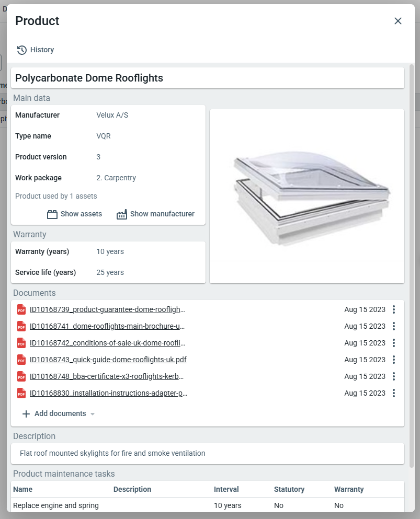Edit the Polycarbonate Dome Rooflights name field
This screenshot has height=519, width=420.
pyautogui.click(x=207, y=78)
